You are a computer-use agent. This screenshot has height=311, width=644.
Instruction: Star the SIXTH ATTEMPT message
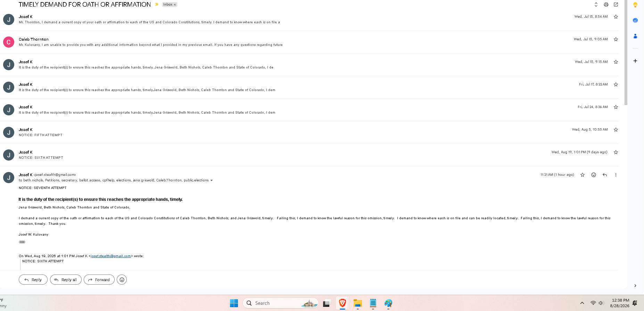(x=616, y=152)
